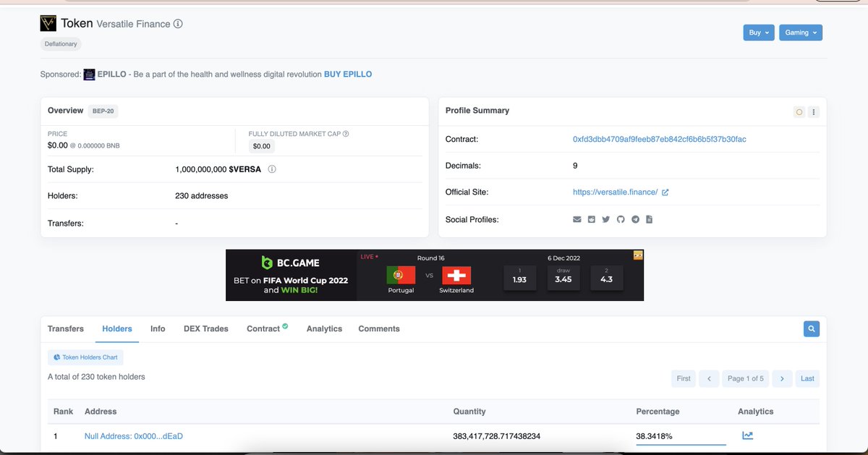868x455 pixels.
Task: Open the whitepaper document icon
Action: (649, 219)
